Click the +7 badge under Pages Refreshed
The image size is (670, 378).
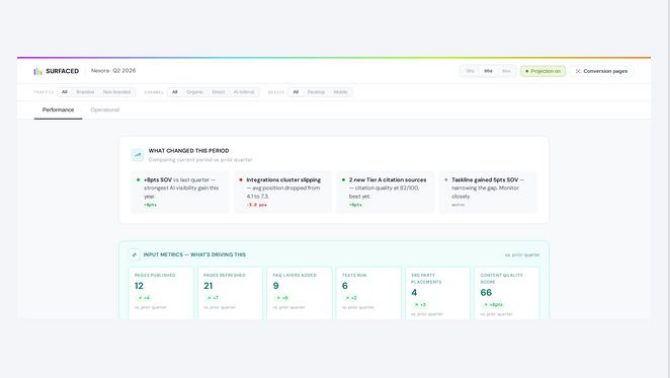(x=212, y=298)
